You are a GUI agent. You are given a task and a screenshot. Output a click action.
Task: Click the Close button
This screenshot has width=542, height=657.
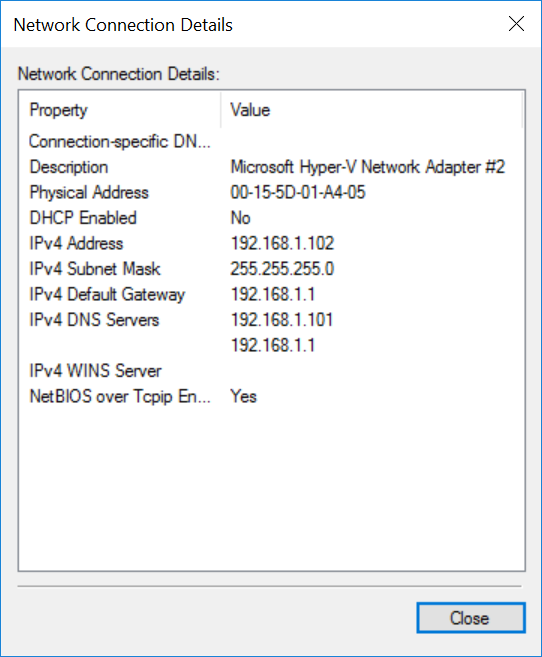471,618
